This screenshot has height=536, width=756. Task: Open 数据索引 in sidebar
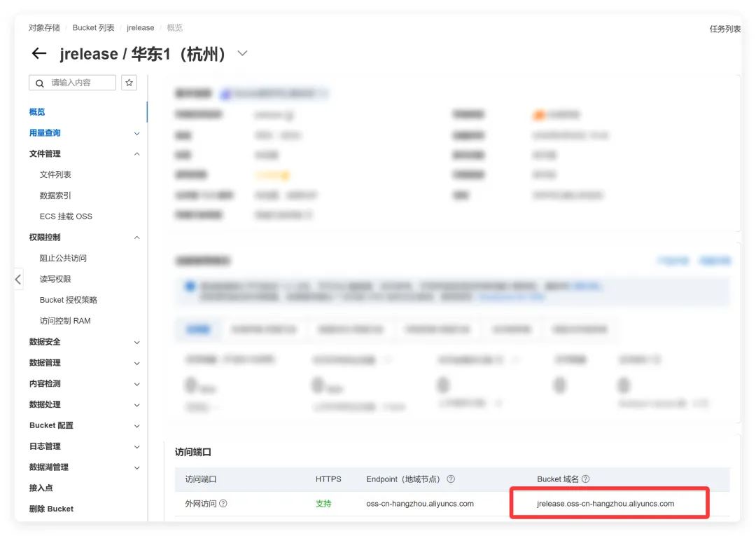(x=55, y=195)
